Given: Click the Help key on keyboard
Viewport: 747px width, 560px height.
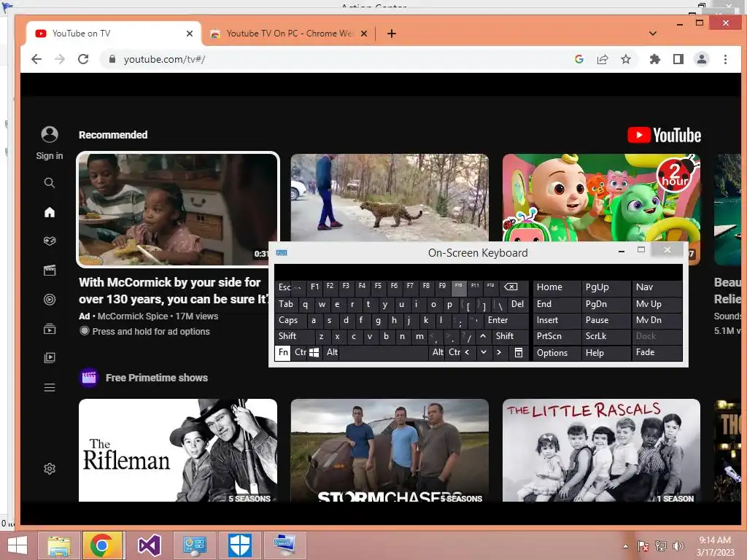Looking at the screenshot, I should 605,352.
